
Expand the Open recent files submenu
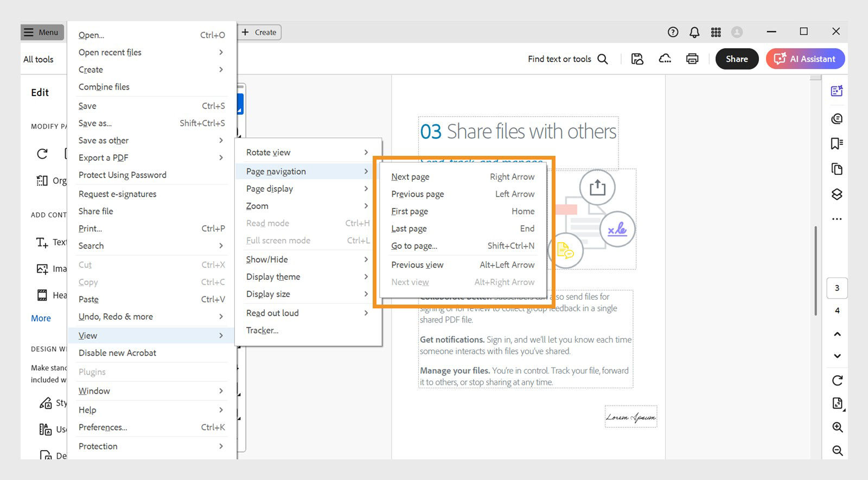click(x=151, y=52)
